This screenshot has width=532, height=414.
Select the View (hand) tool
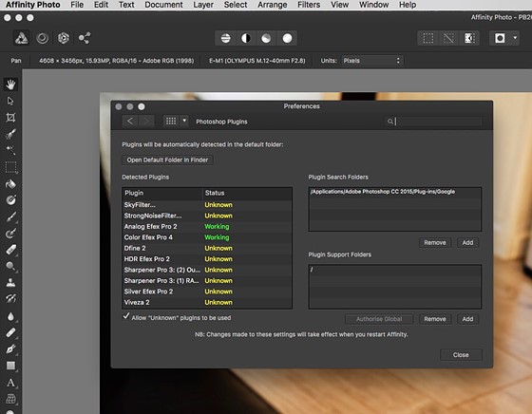10,85
